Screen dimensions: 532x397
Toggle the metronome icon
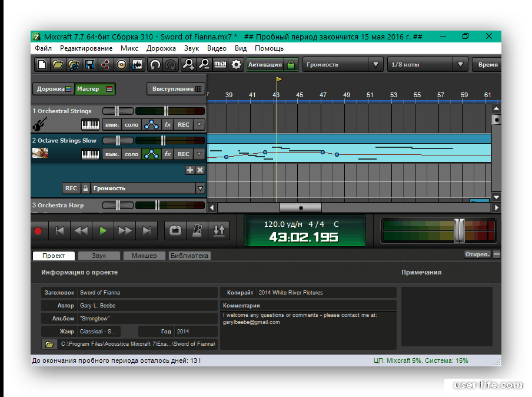tap(197, 231)
